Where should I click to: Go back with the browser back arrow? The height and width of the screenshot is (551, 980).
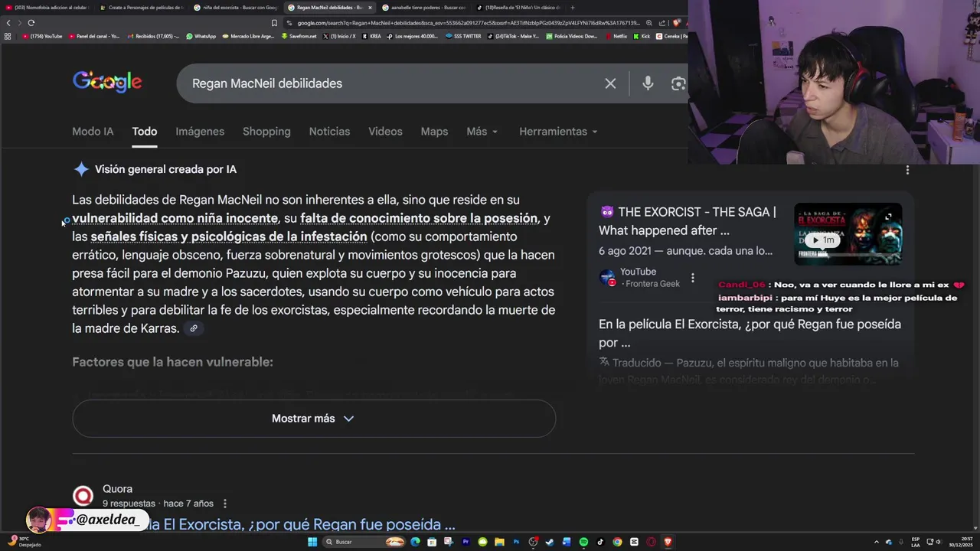(8, 23)
